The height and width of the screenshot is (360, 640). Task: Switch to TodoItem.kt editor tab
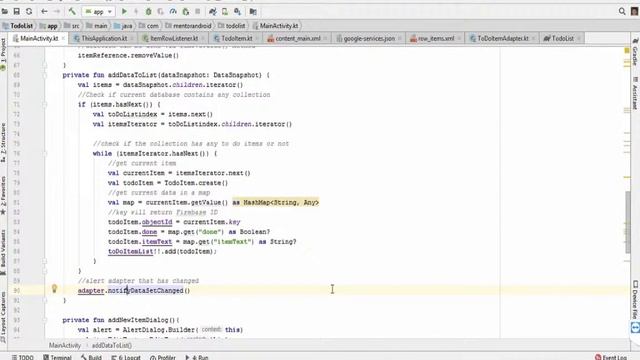click(x=237, y=38)
